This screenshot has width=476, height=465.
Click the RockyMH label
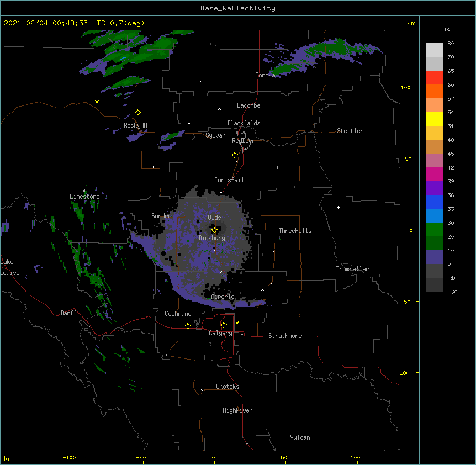click(x=135, y=125)
